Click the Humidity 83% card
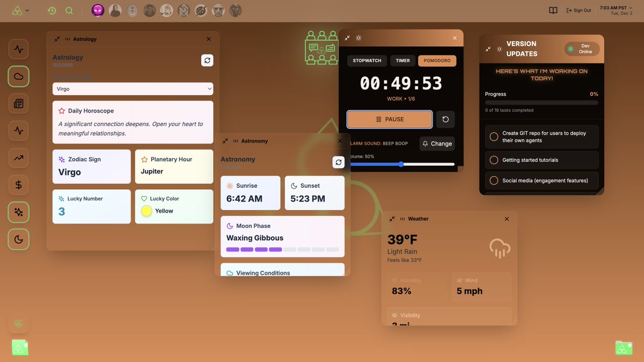Image resolution: width=644 pixels, height=362 pixels. [417, 287]
